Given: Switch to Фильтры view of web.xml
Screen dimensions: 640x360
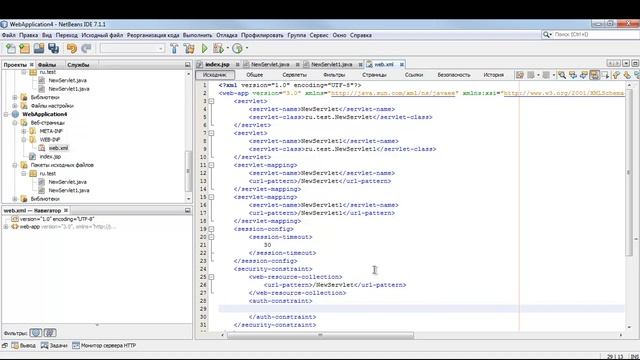Looking at the screenshot, I should click(334, 75).
